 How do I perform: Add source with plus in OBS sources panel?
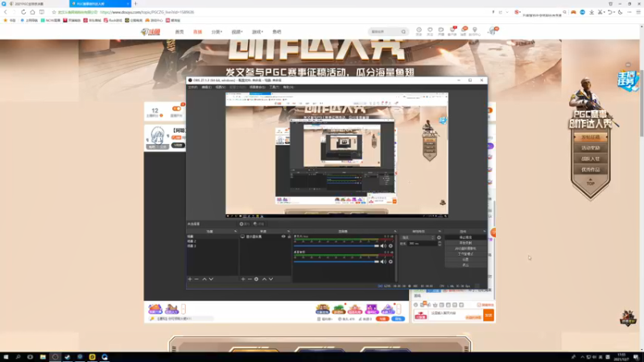coord(243,279)
